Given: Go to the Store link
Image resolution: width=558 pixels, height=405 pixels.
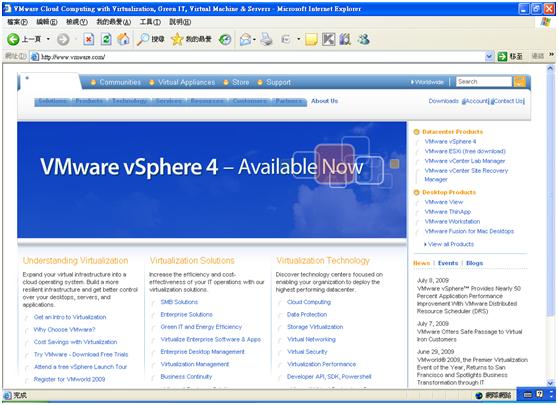Looking at the screenshot, I should [241, 82].
